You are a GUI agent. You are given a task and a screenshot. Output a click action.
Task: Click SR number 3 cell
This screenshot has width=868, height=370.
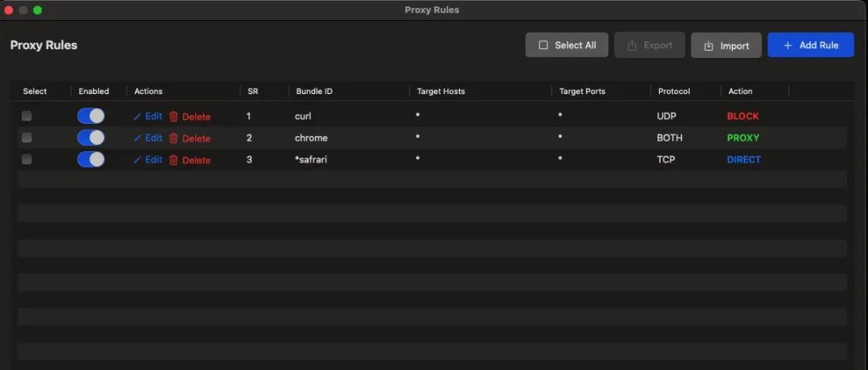click(x=249, y=159)
